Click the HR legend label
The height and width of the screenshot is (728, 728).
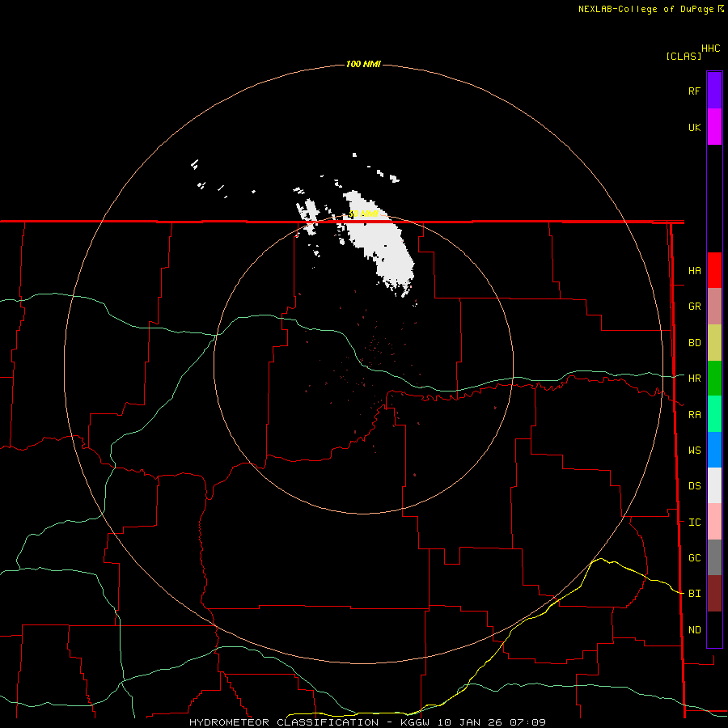click(694, 379)
